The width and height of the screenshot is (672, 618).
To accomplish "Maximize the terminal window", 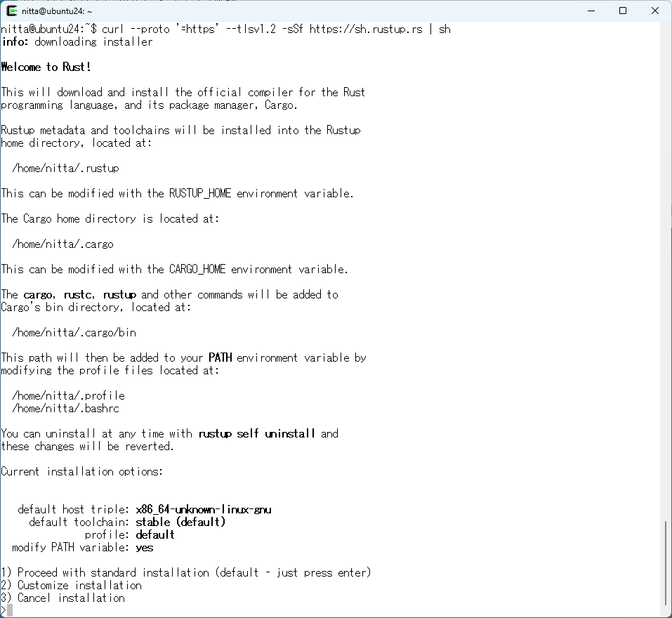I will tap(623, 11).
